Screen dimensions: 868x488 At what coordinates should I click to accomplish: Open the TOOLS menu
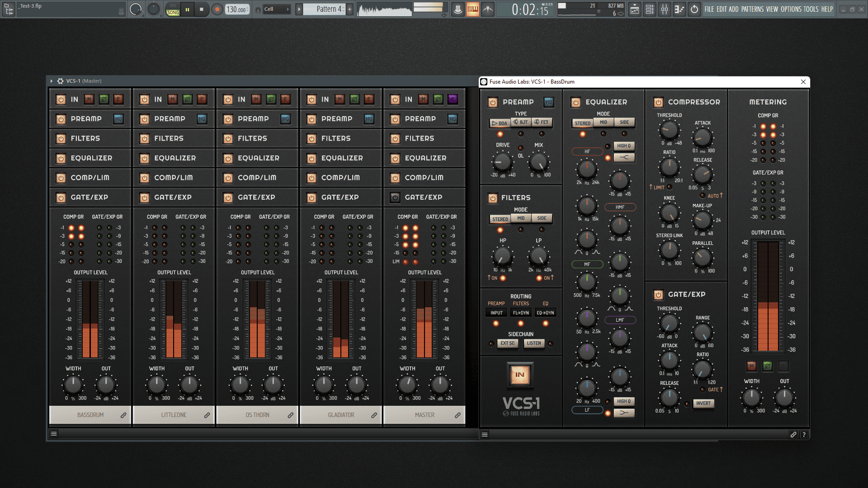(811, 9)
